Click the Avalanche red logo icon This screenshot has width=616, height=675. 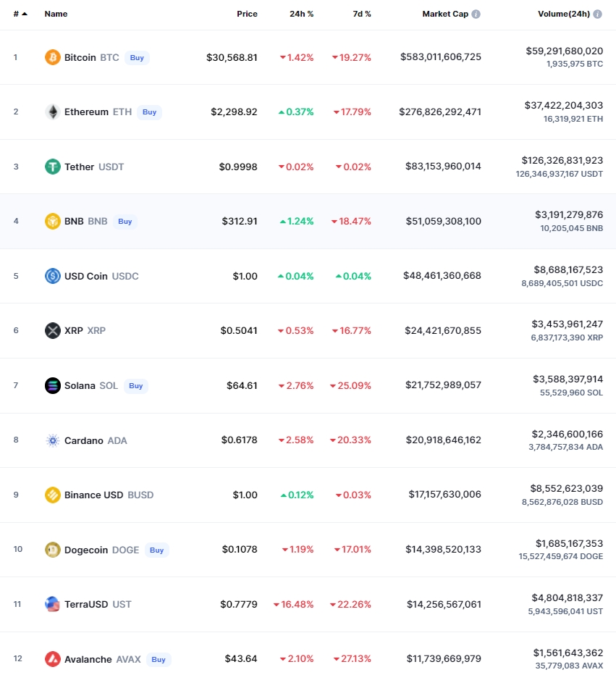[53, 659]
